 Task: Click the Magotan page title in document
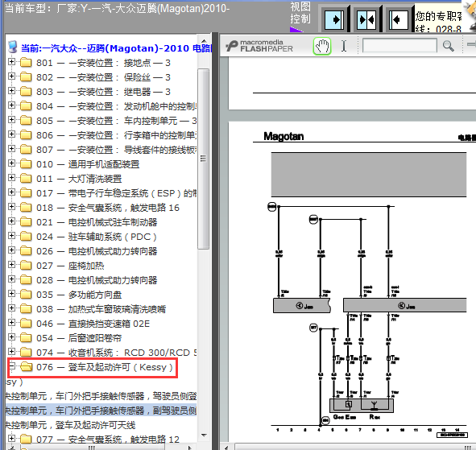click(x=284, y=136)
